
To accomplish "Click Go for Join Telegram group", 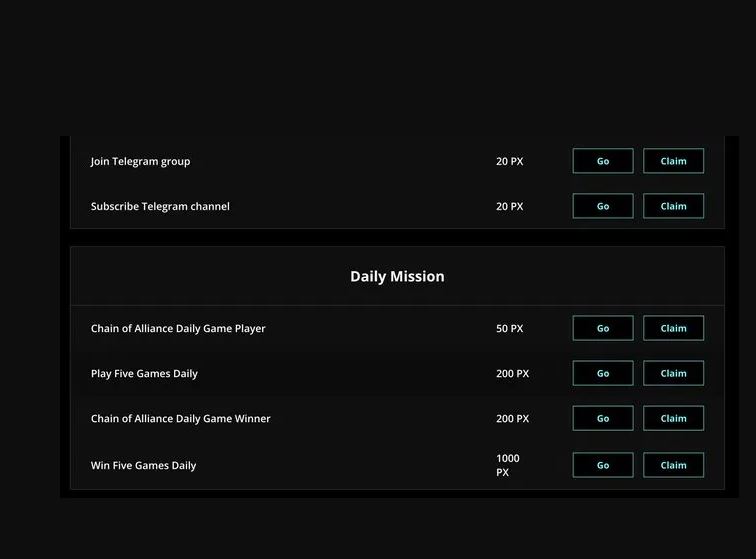I will click(602, 161).
